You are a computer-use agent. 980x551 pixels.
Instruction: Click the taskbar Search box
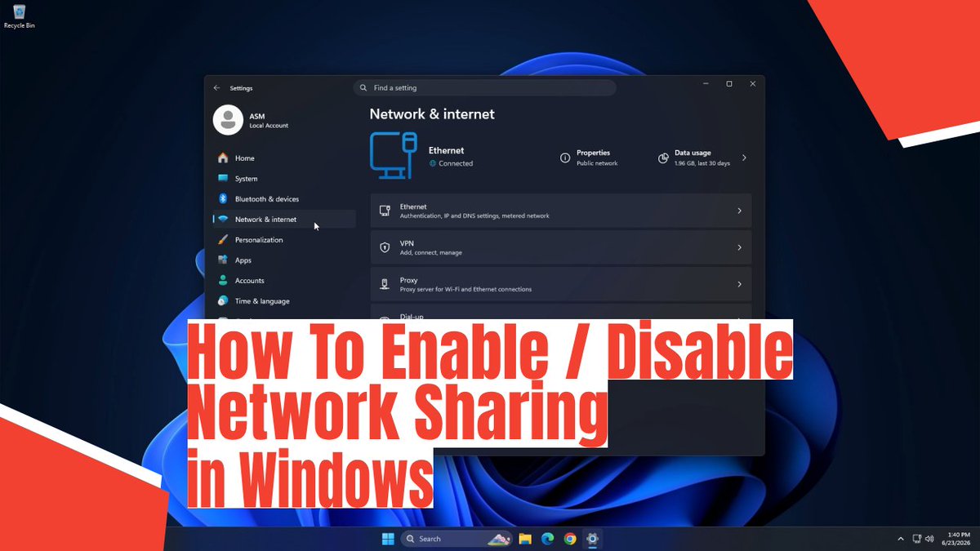(x=457, y=539)
